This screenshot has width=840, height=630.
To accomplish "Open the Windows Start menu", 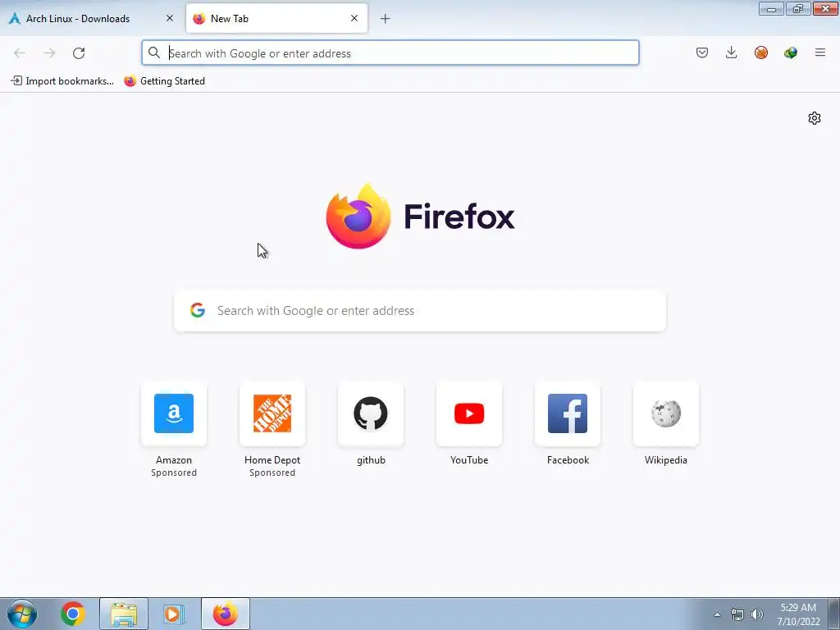I will pos(22,614).
